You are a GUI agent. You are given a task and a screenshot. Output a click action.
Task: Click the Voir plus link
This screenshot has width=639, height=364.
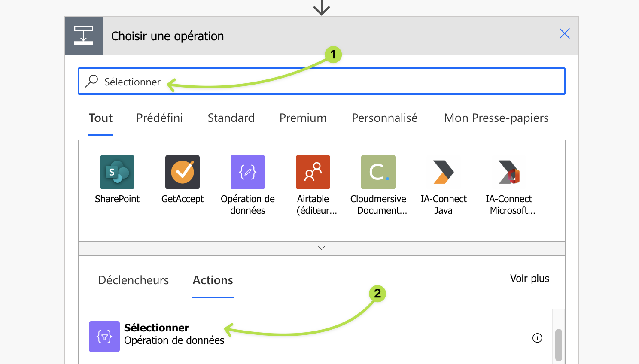(529, 279)
